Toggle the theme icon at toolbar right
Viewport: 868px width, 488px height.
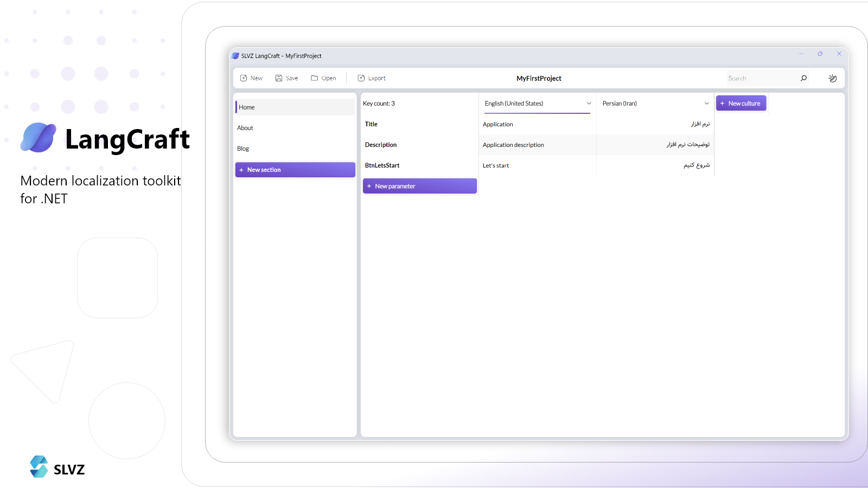(832, 78)
